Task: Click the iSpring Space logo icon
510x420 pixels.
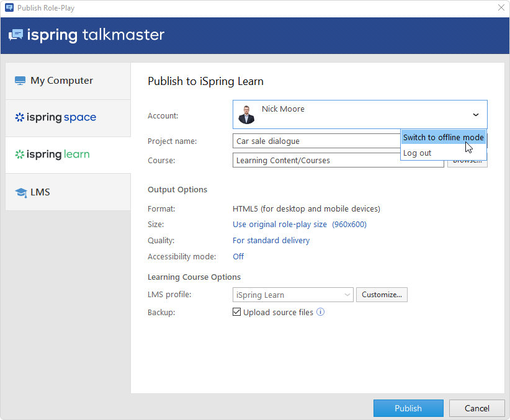Action: (19, 117)
